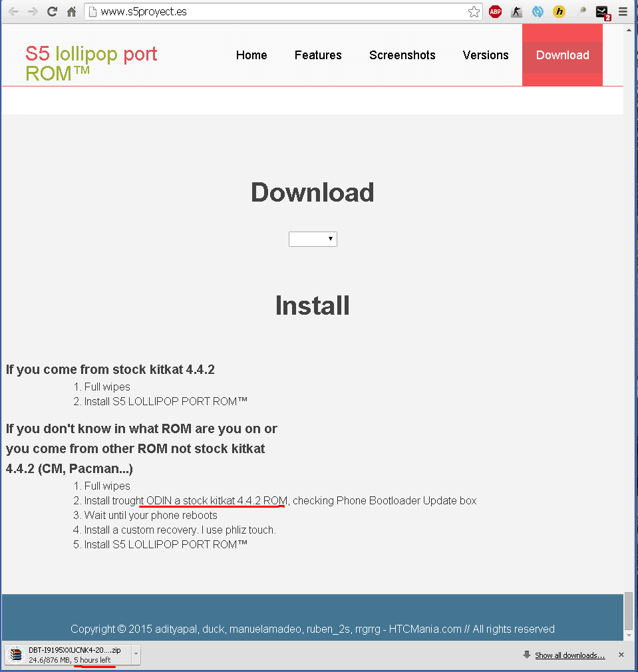Click the page icon in the address bar
Screen dimensions: 638x672
click(x=92, y=11)
